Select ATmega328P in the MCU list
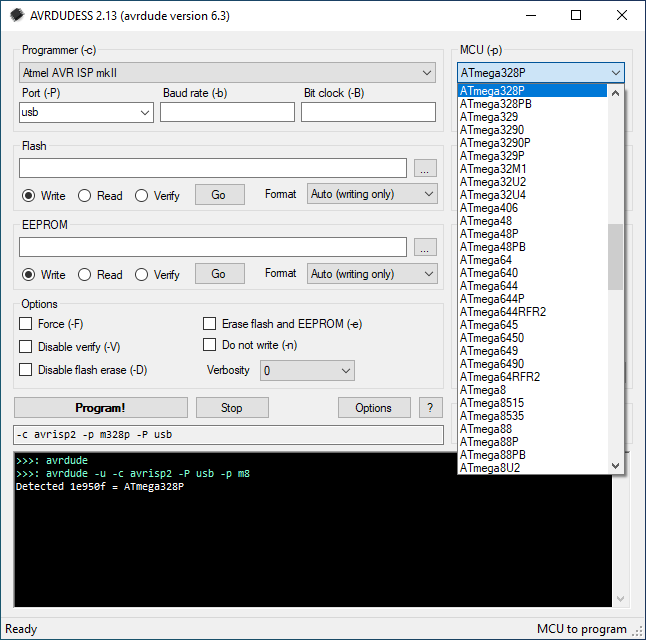 532,91
